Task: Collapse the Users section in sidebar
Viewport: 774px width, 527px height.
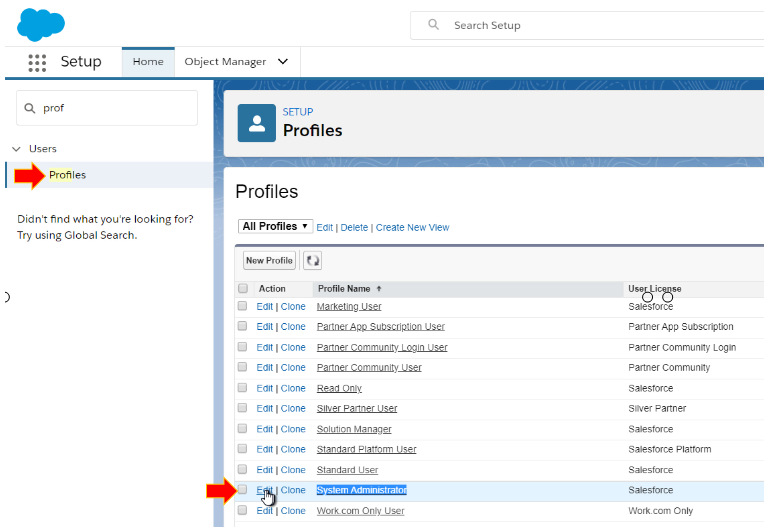Action: click(16, 149)
